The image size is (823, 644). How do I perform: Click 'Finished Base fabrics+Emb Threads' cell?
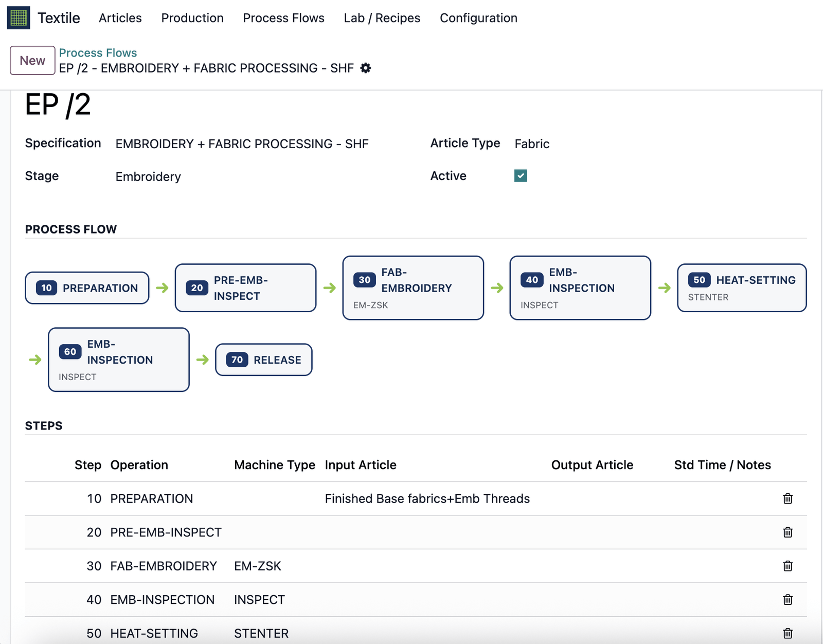427,498
